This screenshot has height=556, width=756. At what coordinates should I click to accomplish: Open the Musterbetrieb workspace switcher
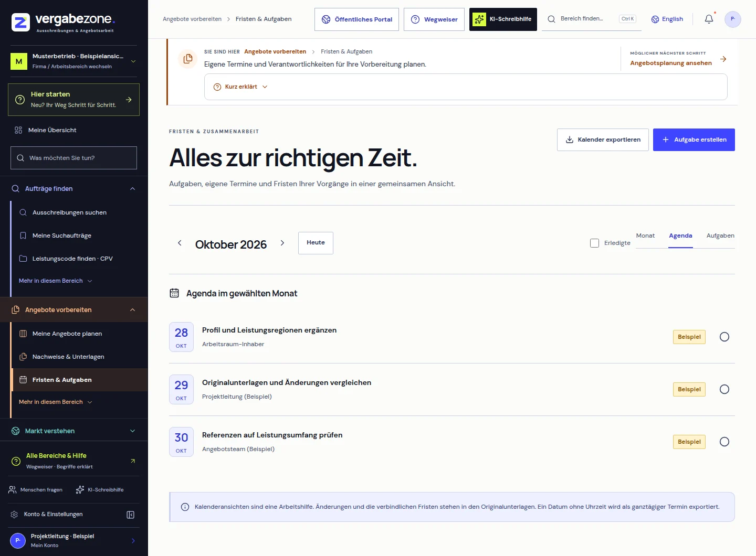(x=73, y=61)
